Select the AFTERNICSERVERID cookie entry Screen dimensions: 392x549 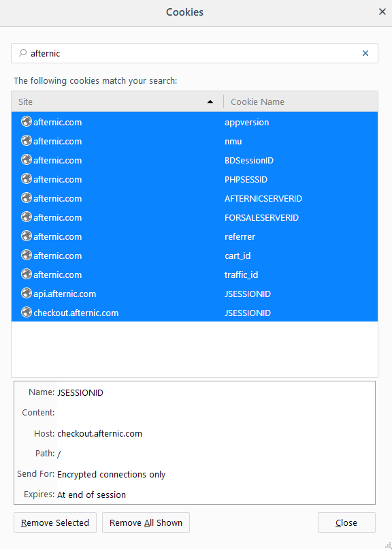coord(195,198)
